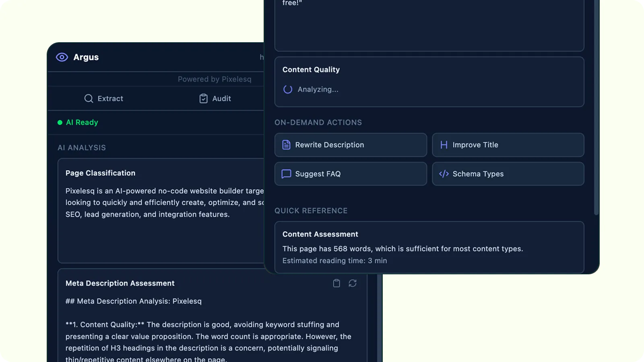This screenshot has height=362, width=644.
Task: Run the Suggest FAQ action
Action: click(350, 174)
